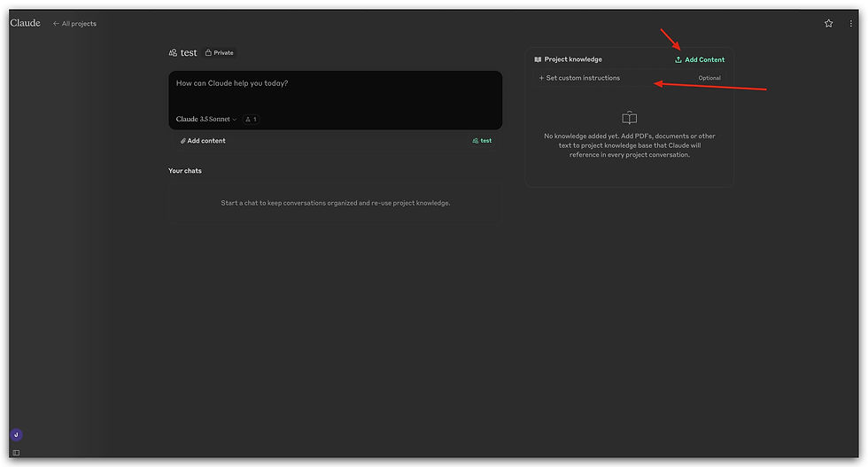Viewport: 868px width, 467px height.
Task: Open the purple J user avatar
Action: (16, 435)
